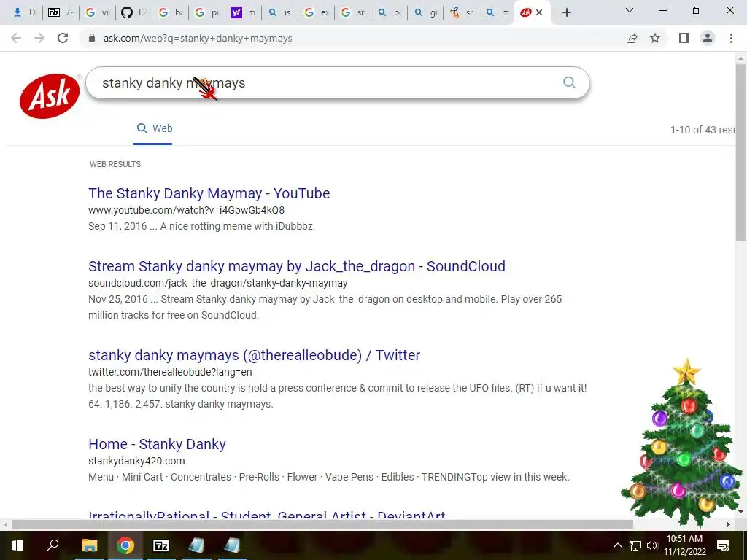Open the SoundCloud Stanky danky maymay result
The image size is (747, 560).
pos(297,266)
